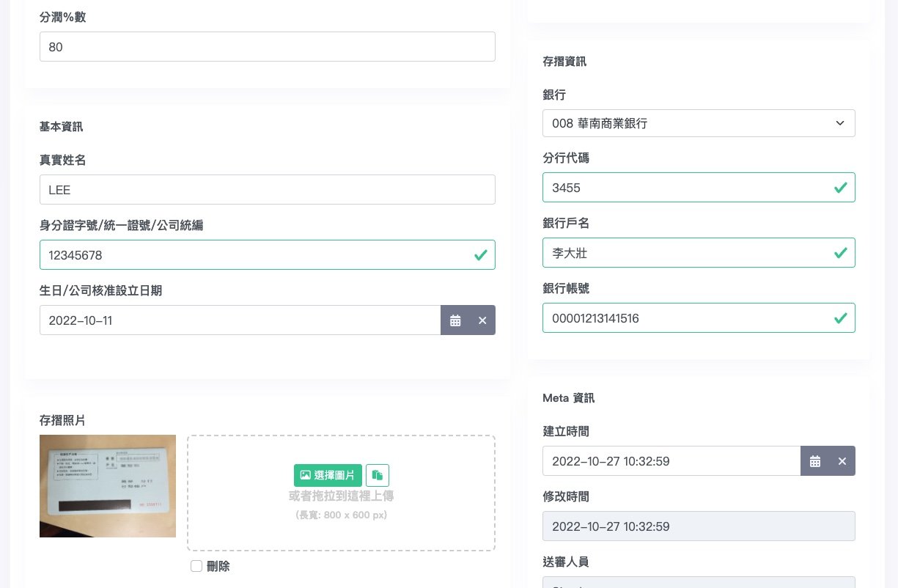Image resolution: width=898 pixels, height=588 pixels.
Task: Open calendar picker for 建立時間 field
Action: tap(814, 461)
